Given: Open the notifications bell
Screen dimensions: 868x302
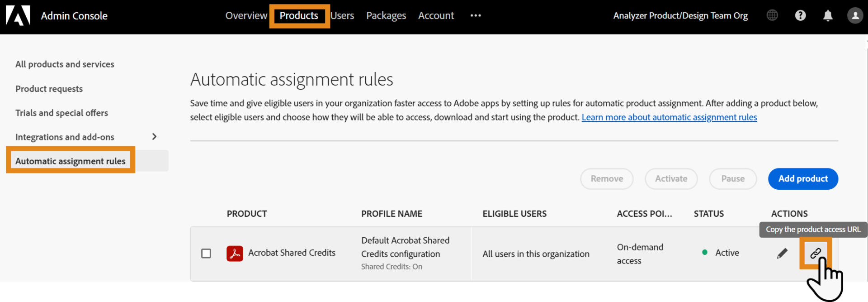Looking at the screenshot, I should 828,16.
